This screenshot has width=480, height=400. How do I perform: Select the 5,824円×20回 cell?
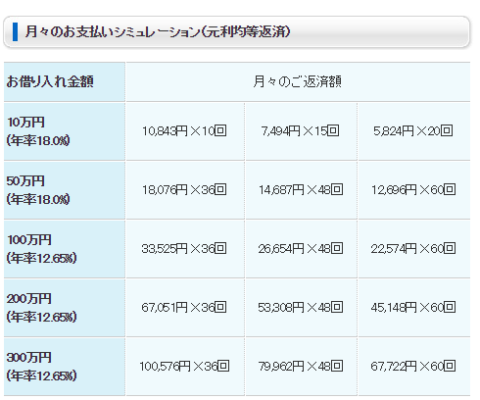(x=414, y=131)
